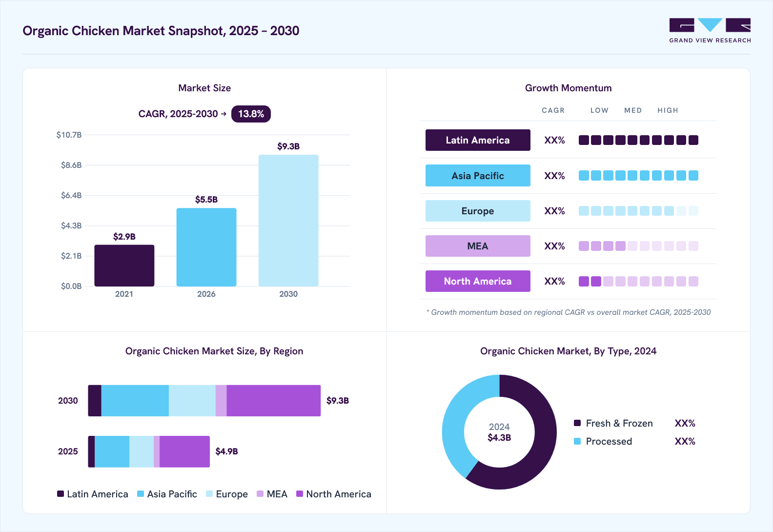773x532 pixels.
Task: Click the North America legend swatch
Action: tap(300, 494)
